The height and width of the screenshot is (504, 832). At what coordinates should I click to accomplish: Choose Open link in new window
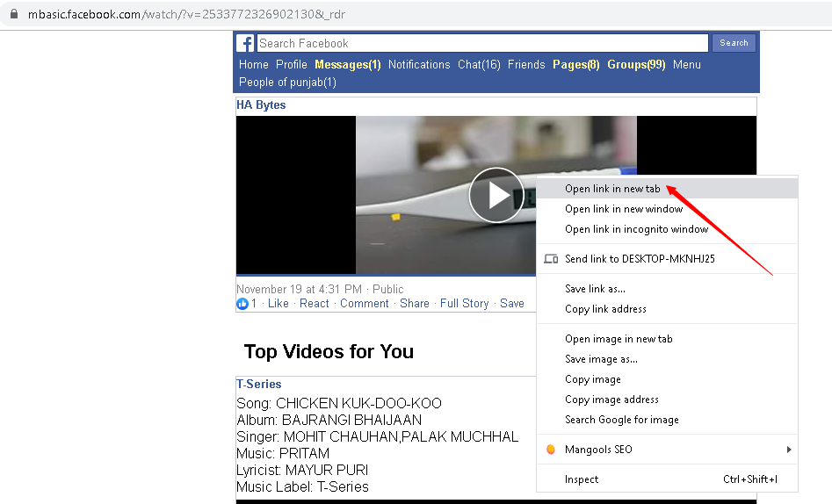(x=667, y=209)
